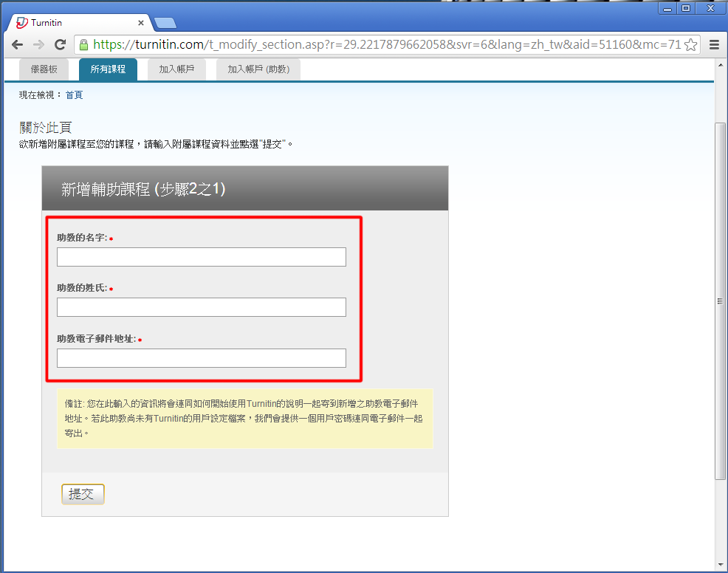The height and width of the screenshot is (573, 728).
Task: Click the scrollbar down arrow
Action: tap(721, 566)
